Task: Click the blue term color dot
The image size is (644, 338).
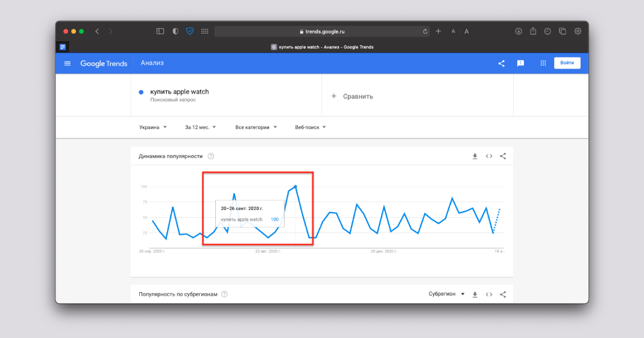Action: click(x=141, y=92)
